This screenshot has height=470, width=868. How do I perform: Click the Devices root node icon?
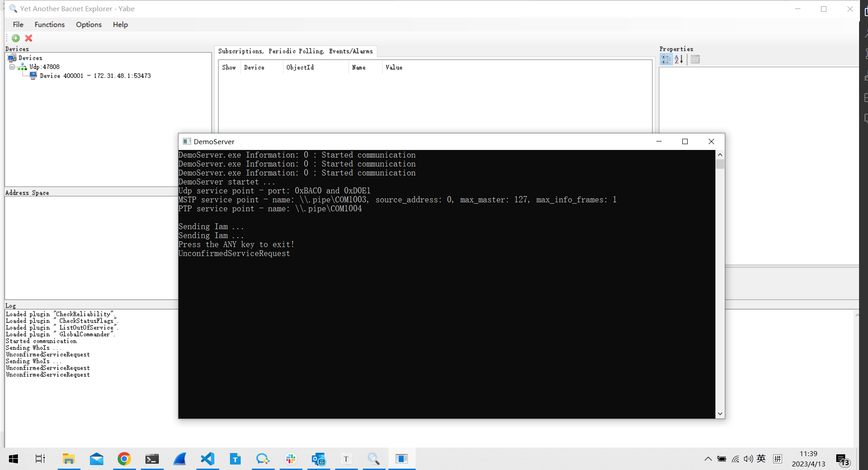pos(11,58)
